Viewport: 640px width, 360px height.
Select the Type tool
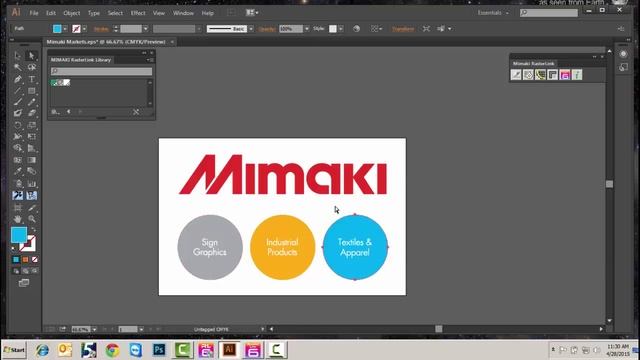tap(31, 79)
